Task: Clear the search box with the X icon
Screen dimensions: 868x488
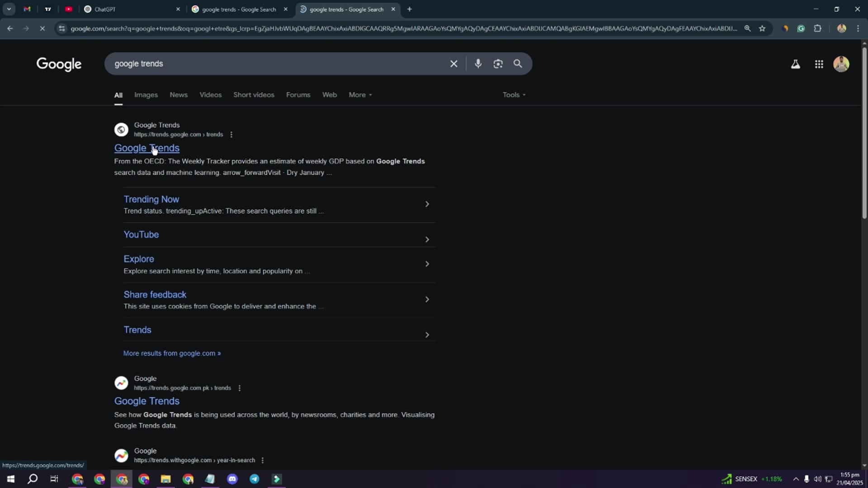Action: [x=453, y=64]
